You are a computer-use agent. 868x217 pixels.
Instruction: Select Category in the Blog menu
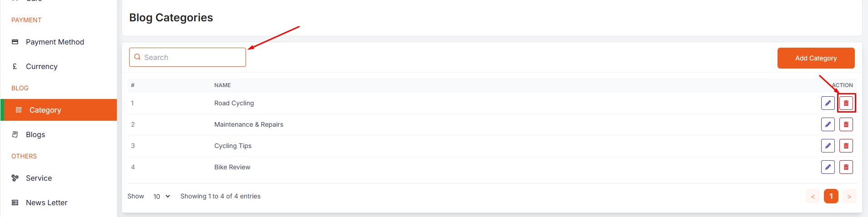coord(45,110)
